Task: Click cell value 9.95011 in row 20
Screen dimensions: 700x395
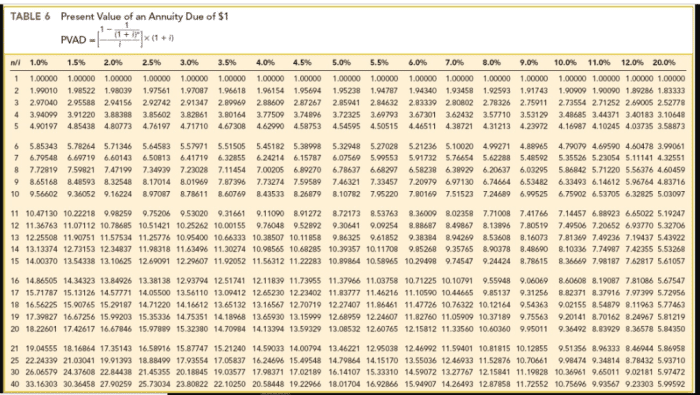Action: (x=534, y=329)
